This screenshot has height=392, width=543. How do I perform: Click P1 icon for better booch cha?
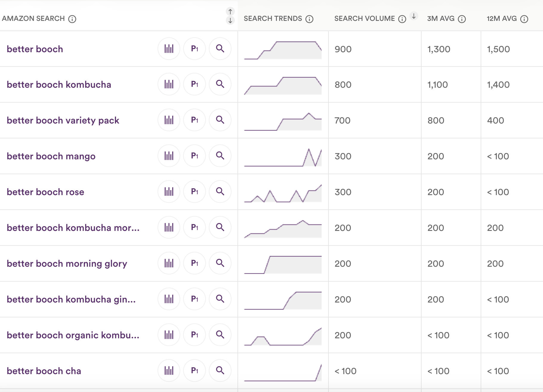pos(195,371)
